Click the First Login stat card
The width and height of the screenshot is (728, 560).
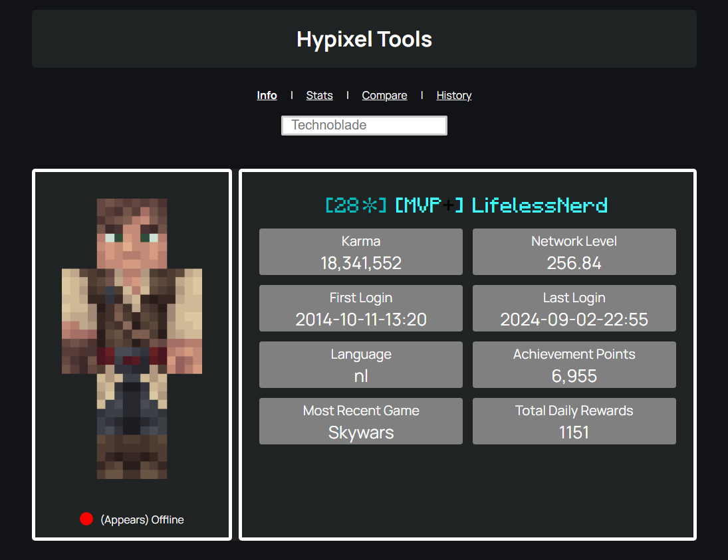(x=361, y=308)
